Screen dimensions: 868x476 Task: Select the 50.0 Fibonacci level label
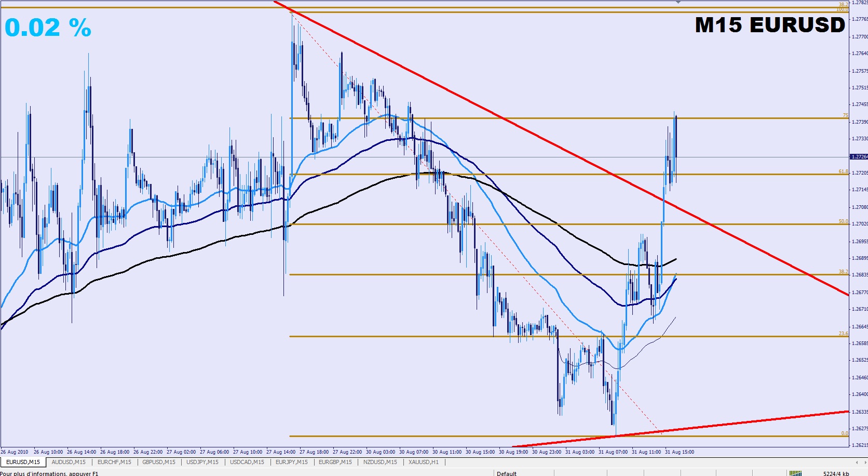coord(844,221)
